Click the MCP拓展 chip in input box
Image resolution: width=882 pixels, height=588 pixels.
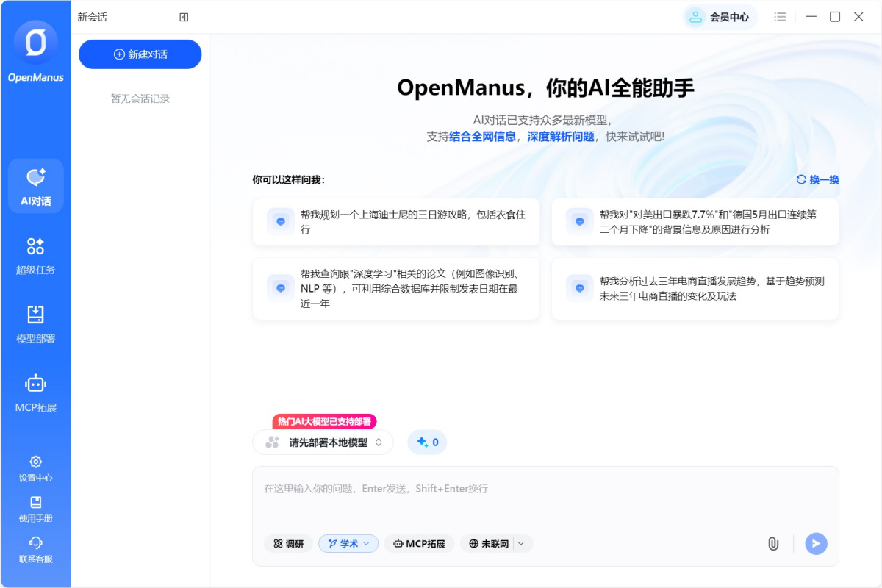tap(419, 544)
